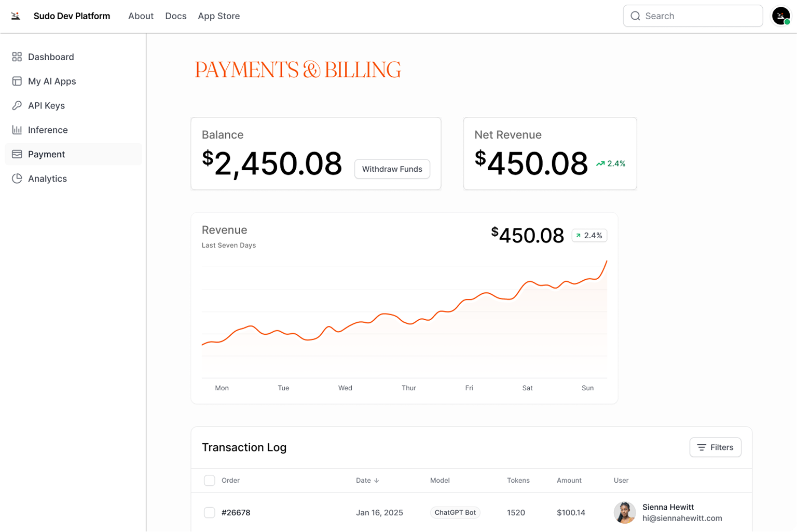
Task: Click the Tokens column header
Action: pos(518,481)
